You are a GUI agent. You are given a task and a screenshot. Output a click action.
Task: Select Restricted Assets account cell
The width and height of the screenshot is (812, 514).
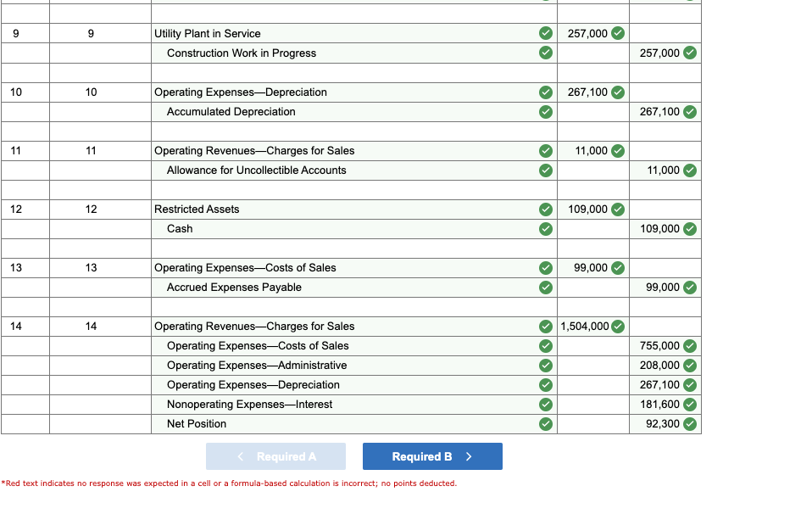point(354,210)
